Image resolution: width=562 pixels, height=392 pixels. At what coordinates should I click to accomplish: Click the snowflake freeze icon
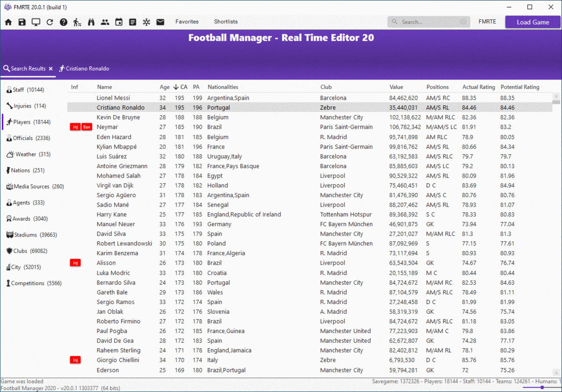(x=147, y=22)
